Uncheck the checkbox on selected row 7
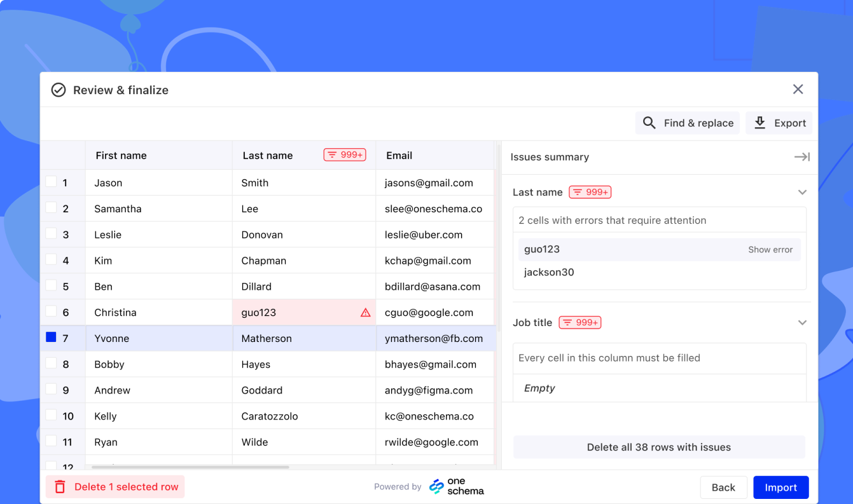 51,338
